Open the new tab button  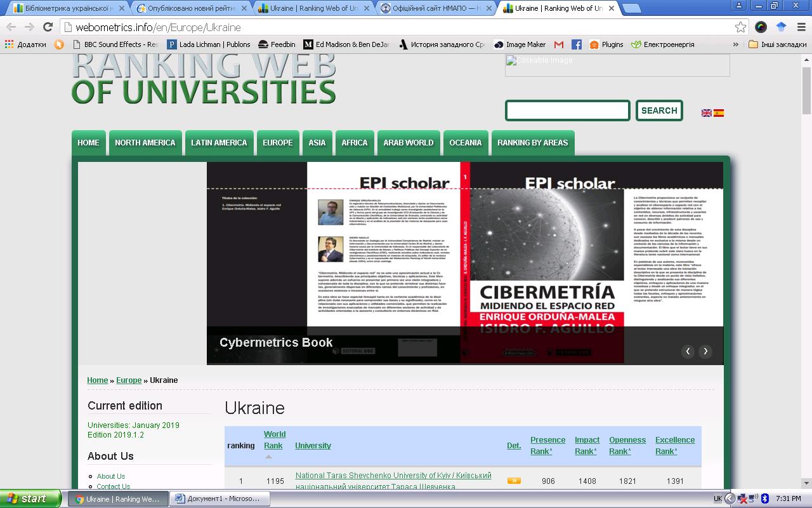pos(631,8)
